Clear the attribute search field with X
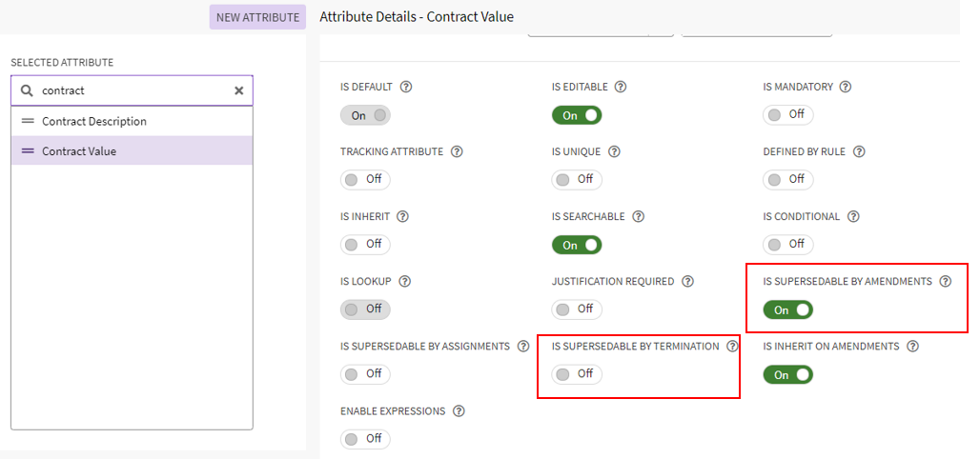This screenshot has height=459, width=980. pyautogui.click(x=239, y=90)
